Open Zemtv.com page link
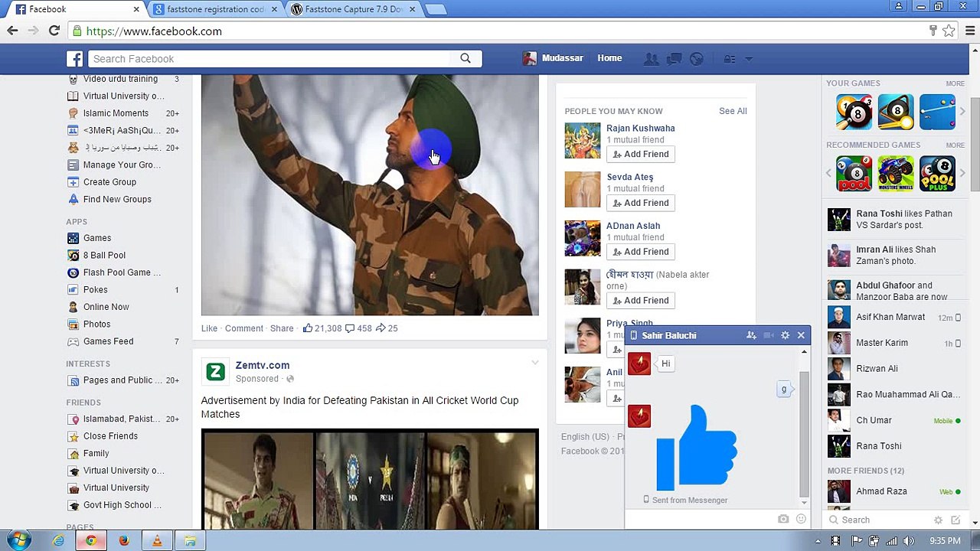This screenshot has height=551, width=980. (263, 365)
